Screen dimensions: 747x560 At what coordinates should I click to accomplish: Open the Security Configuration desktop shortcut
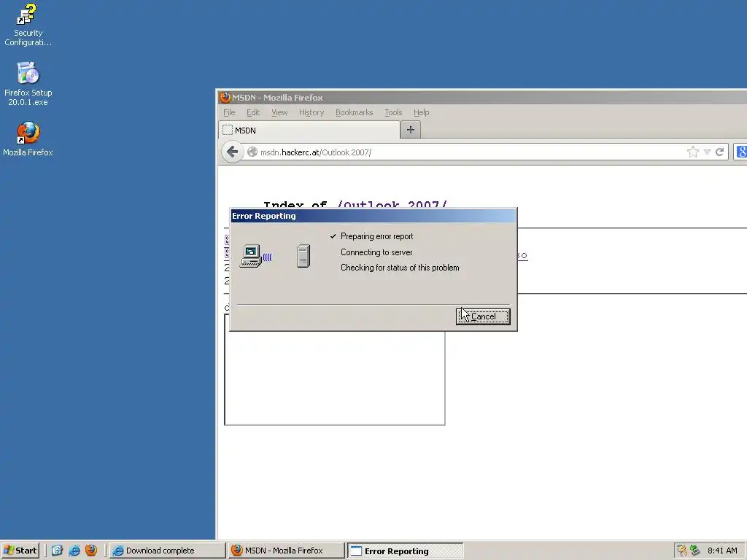point(28,25)
